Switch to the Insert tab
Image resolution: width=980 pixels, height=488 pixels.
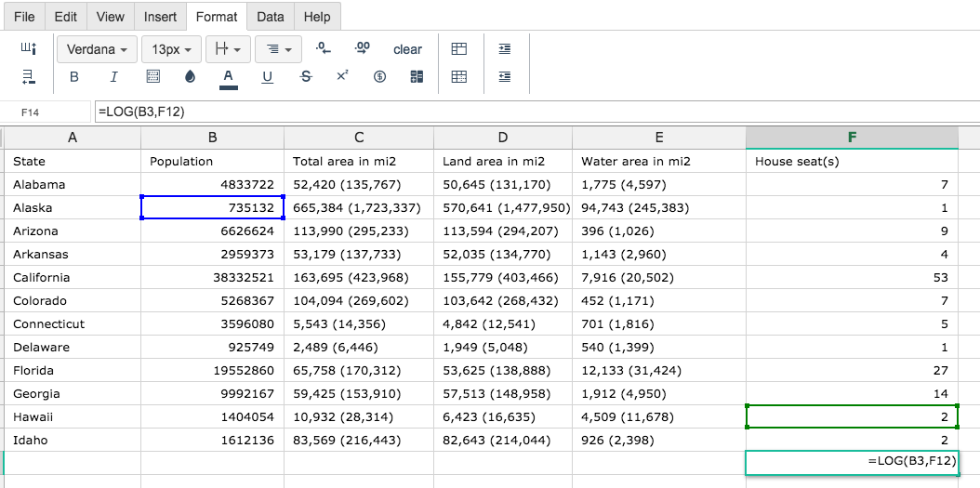tap(160, 17)
